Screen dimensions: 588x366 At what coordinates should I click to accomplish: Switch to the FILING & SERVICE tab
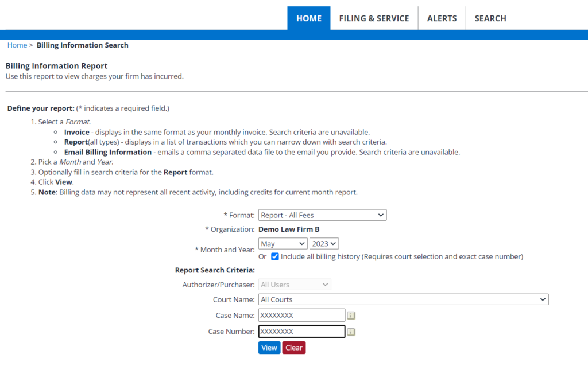click(x=374, y=18)
